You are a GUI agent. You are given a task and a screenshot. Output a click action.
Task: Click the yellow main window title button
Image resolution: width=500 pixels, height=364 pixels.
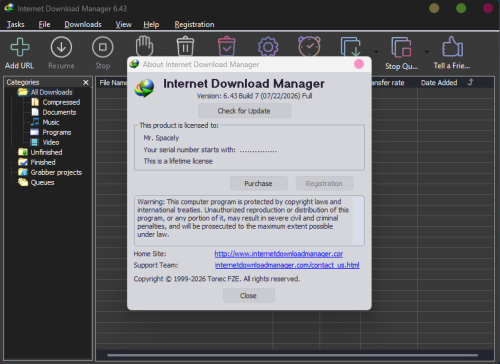pyautogui.click(x=434, y=8)
